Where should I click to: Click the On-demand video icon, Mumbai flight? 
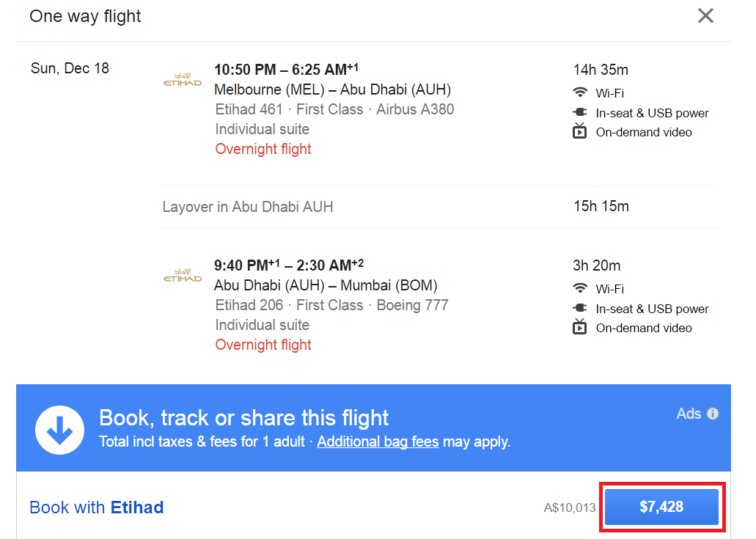(x=579, y=326)
